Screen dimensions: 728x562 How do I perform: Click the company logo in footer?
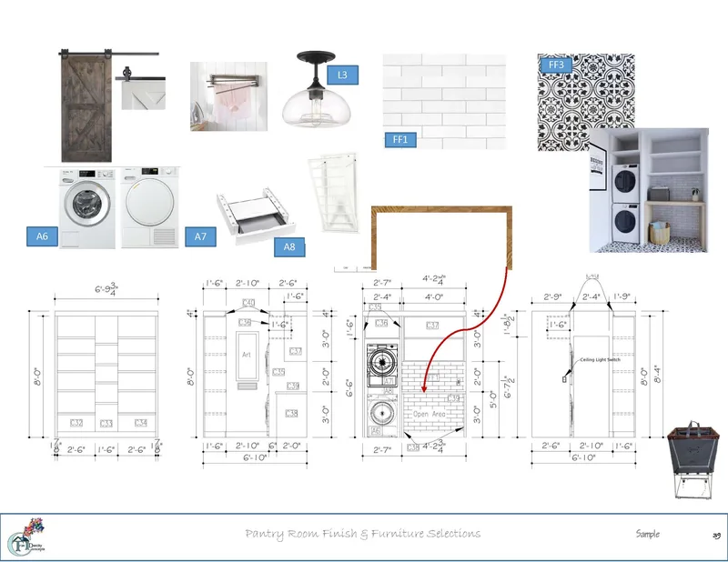(x=26, y=536)
